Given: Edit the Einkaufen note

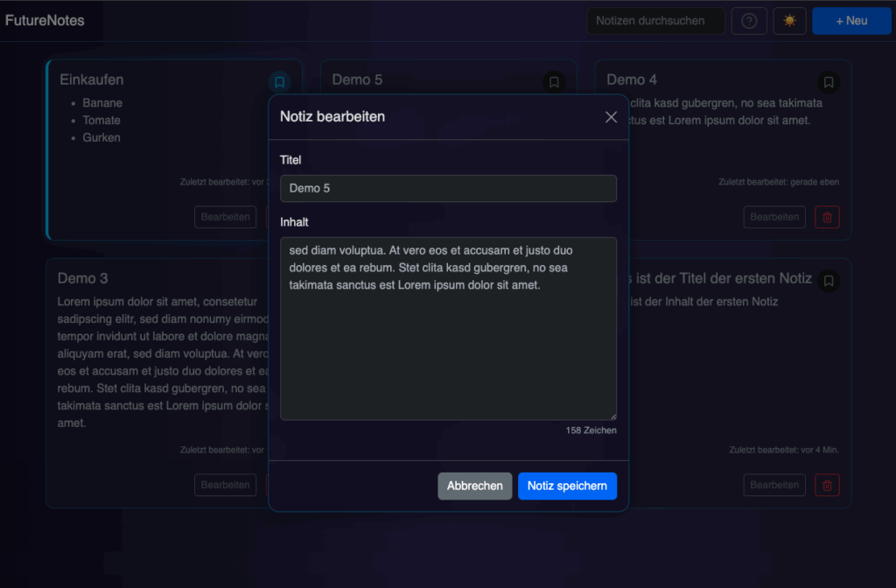Looking at the screenshot, I should click(225, 216).
